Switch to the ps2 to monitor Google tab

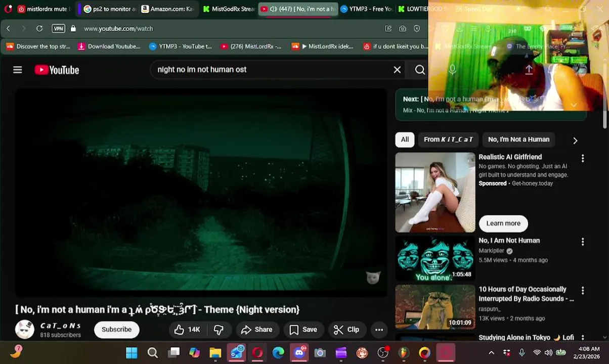coord(109,9)
